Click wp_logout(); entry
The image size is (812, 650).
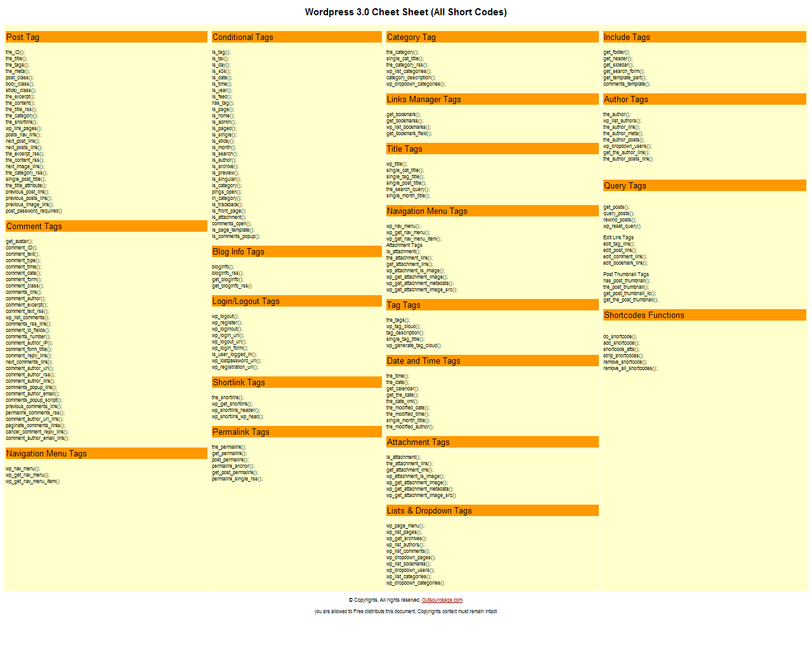pos(225,316)
